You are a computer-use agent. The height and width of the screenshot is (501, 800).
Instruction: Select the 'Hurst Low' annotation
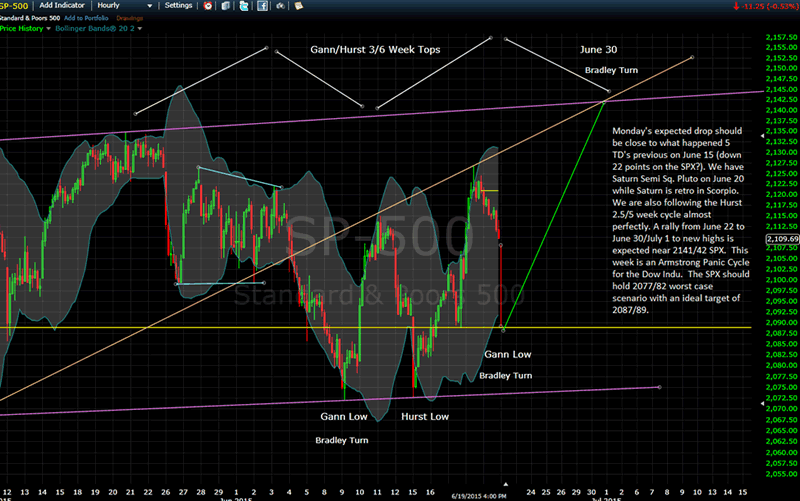pos(425,416)
